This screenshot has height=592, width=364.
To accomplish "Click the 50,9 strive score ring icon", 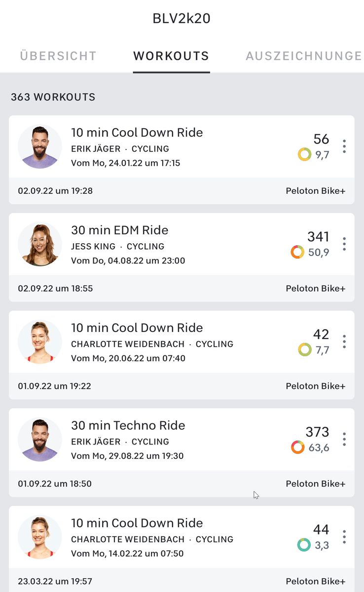I will [x=297, y=252].
